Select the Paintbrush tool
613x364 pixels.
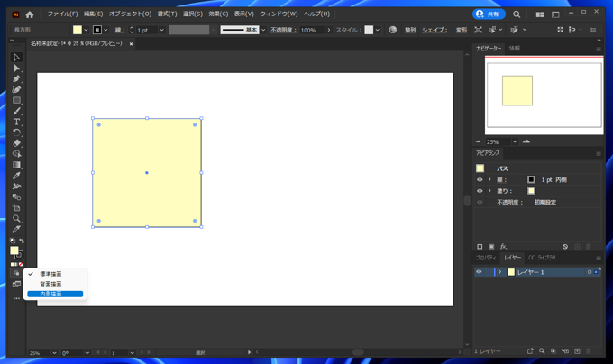coord(16,112)
